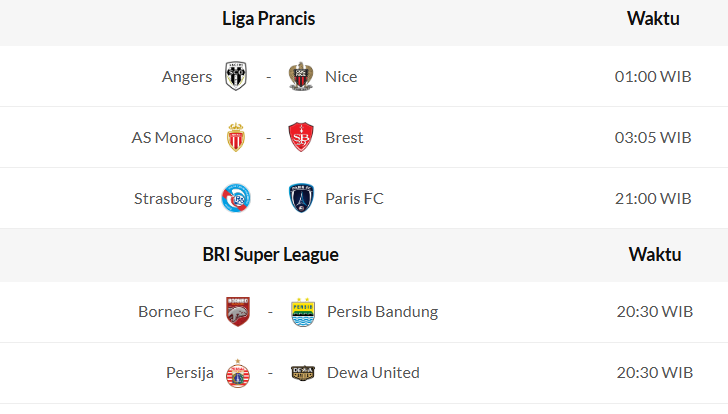This screenshot has width=728, height=414.
Task: Click the Liga Prancis section header
Action: (269, 19)
